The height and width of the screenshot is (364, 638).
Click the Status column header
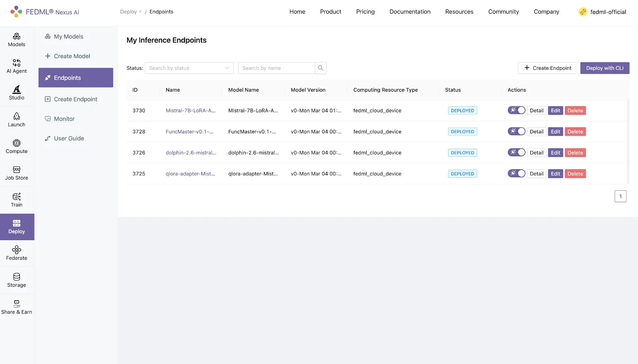(x=453, y=90)
